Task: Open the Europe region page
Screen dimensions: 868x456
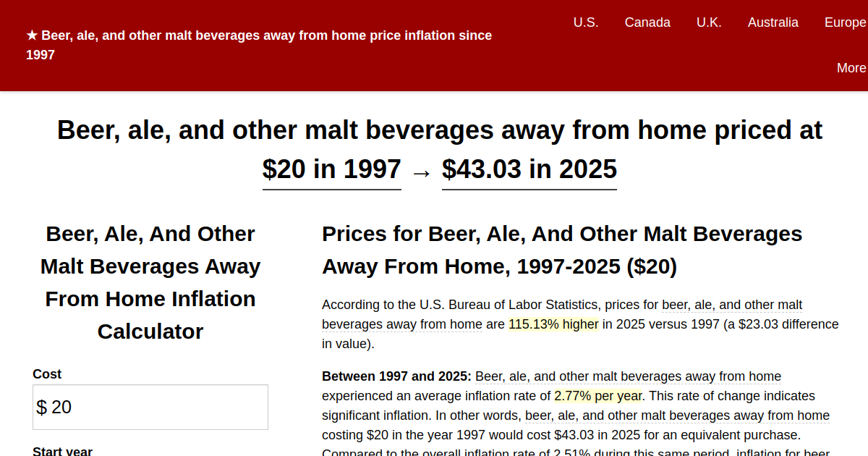Action: click(845, 22)
